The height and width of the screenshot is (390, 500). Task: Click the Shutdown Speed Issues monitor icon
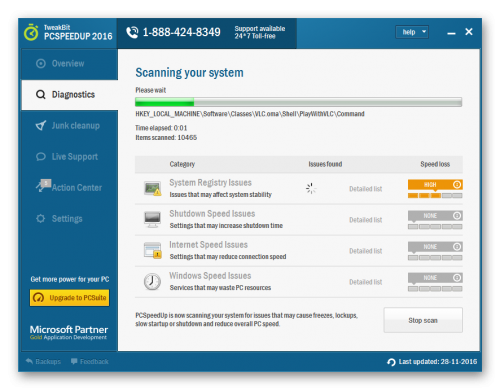pyautogui.click(x=152, y=220)
